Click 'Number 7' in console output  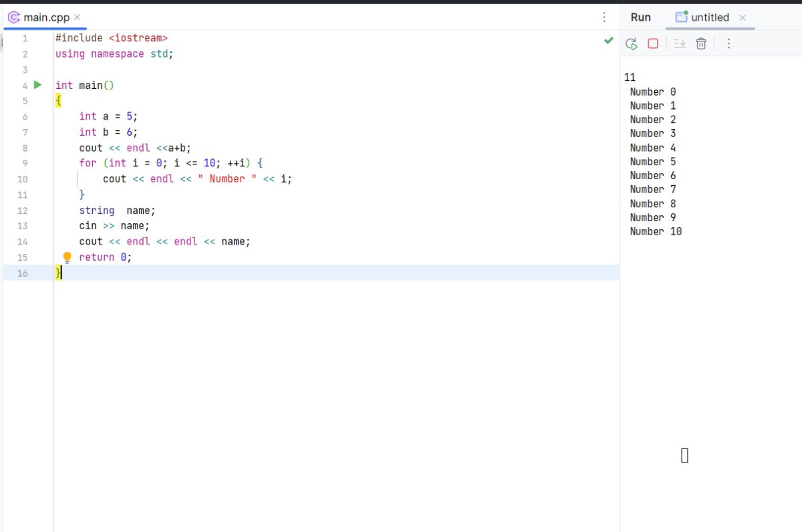pyautogui.click(x=653, y=190)
